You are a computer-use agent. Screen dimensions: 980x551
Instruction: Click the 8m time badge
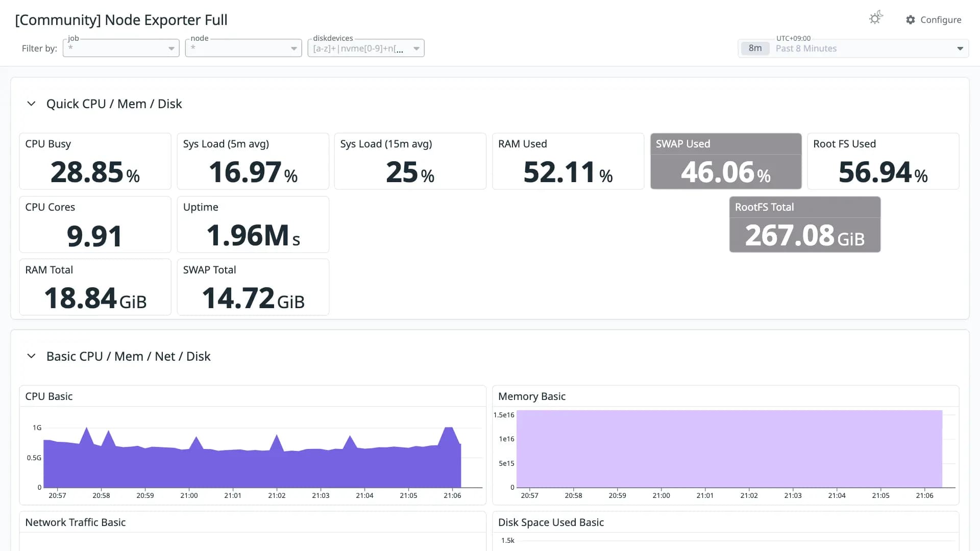click(755, 48)
